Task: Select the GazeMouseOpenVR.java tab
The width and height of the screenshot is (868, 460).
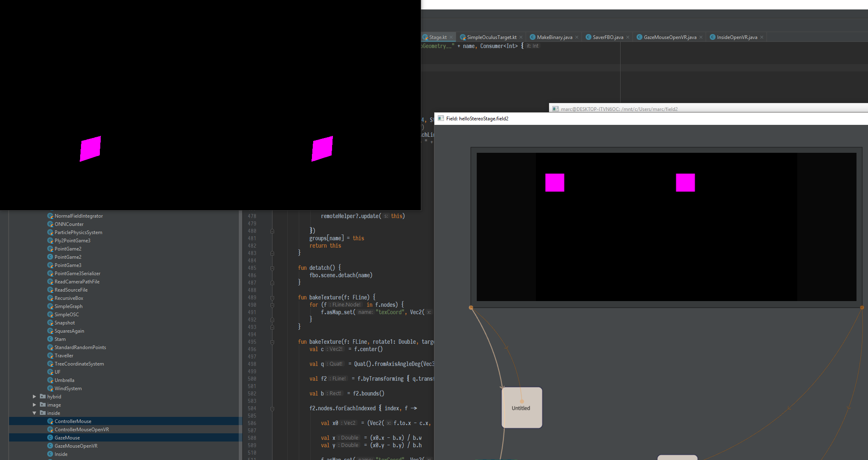Action: tap(670, 37)
